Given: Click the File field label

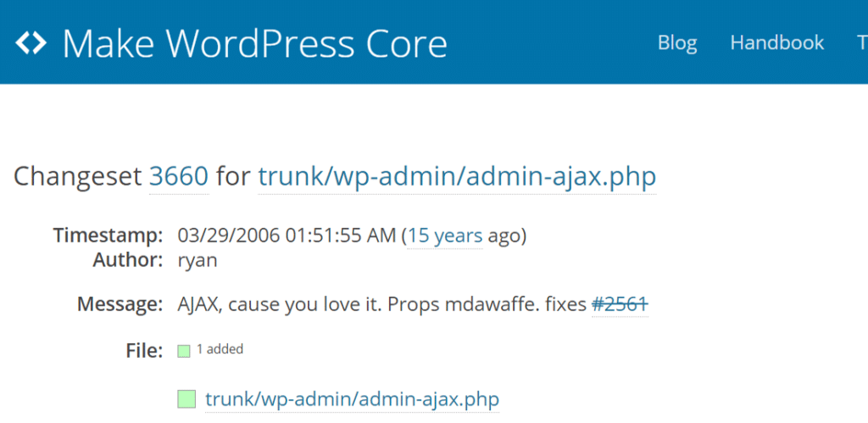Looking at the screenshot, I should pyautogui.click(x=145, y=350).
